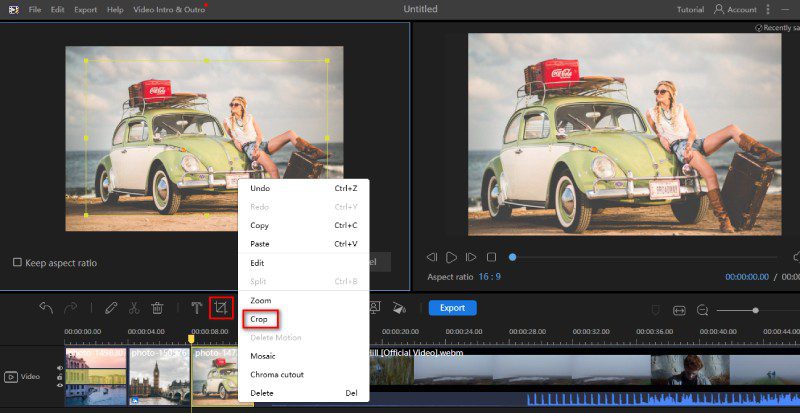
Task: Click the timeline zoom slider handle
Action: (755, 310)
